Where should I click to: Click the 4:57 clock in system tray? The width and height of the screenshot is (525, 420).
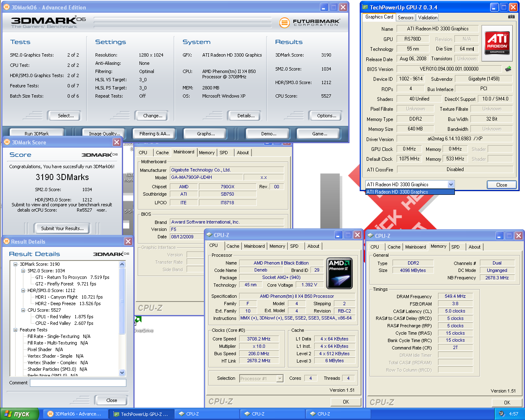514,414
